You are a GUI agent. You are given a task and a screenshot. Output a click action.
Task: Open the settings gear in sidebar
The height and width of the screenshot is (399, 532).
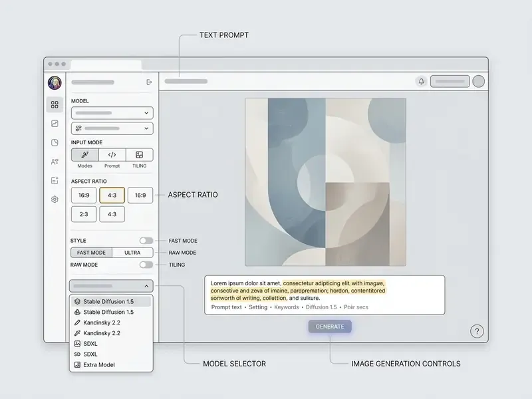pos(55,199)
